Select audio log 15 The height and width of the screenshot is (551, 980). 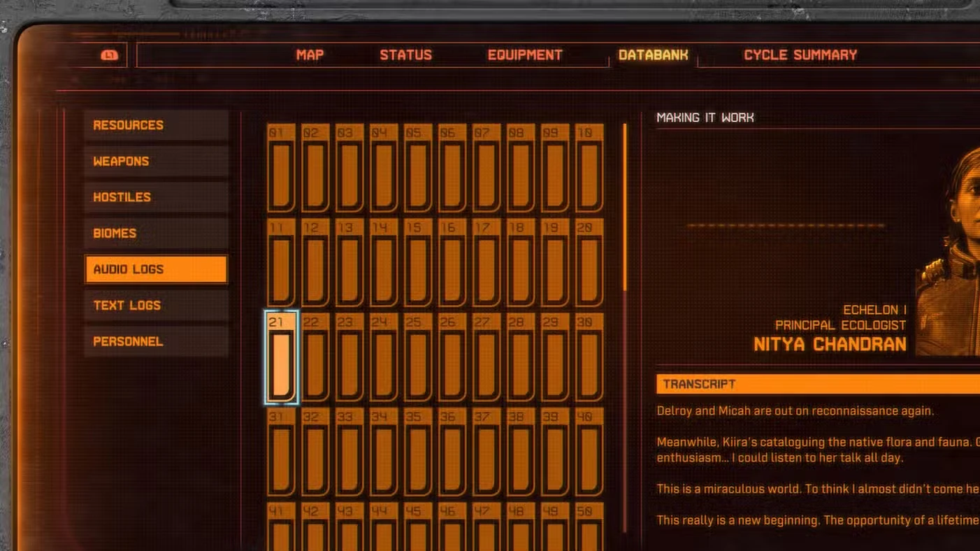tap(419, 263)
